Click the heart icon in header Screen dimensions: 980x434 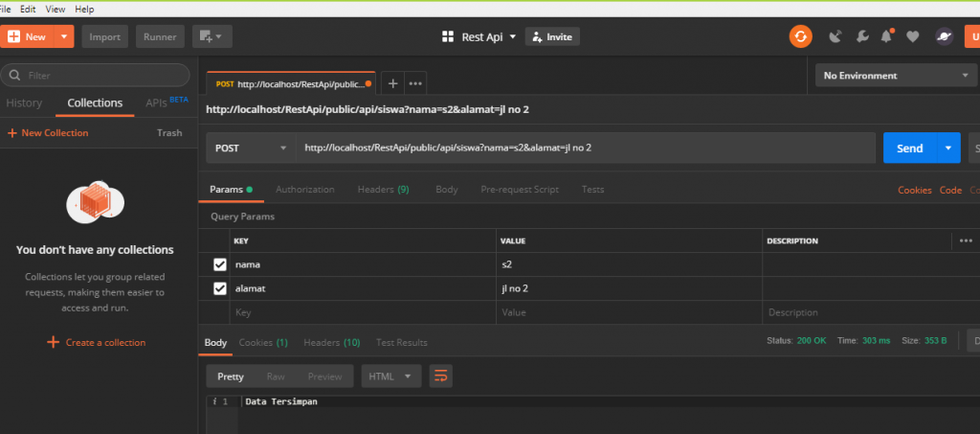point(913,36)
